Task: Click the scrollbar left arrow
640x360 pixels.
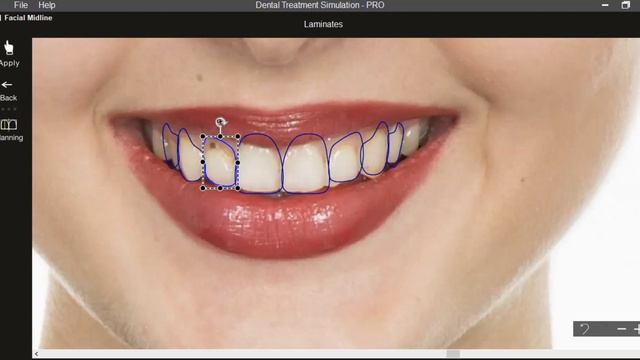Action: point(36,354)
